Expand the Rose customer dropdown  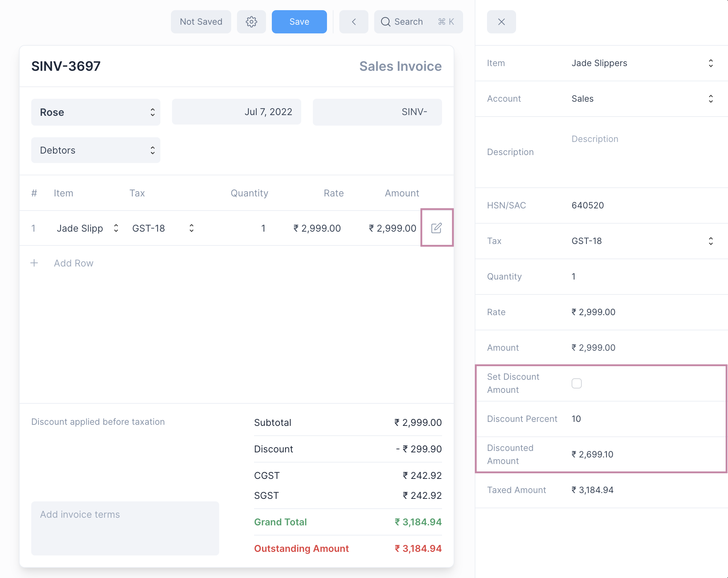[x=95, y=112]
